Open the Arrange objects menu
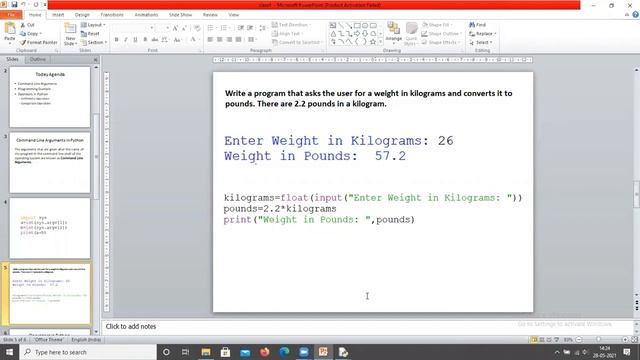 click(x=393, y=33)
